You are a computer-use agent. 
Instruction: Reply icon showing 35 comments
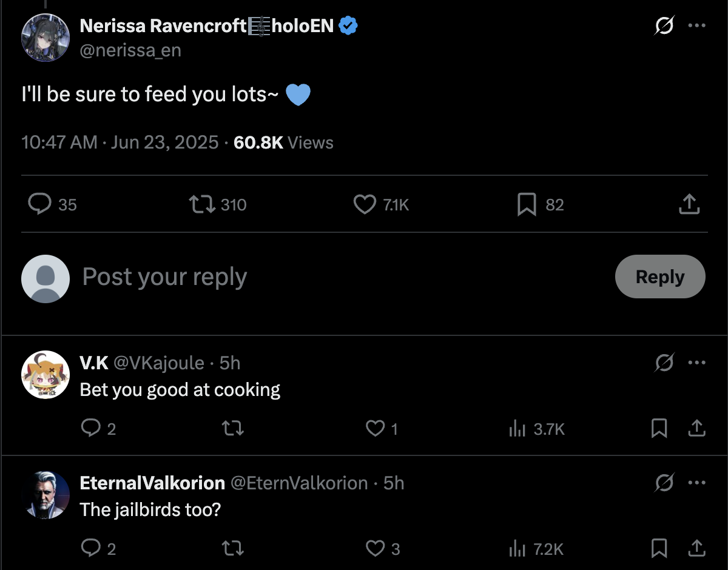click(x=40, y=204)
